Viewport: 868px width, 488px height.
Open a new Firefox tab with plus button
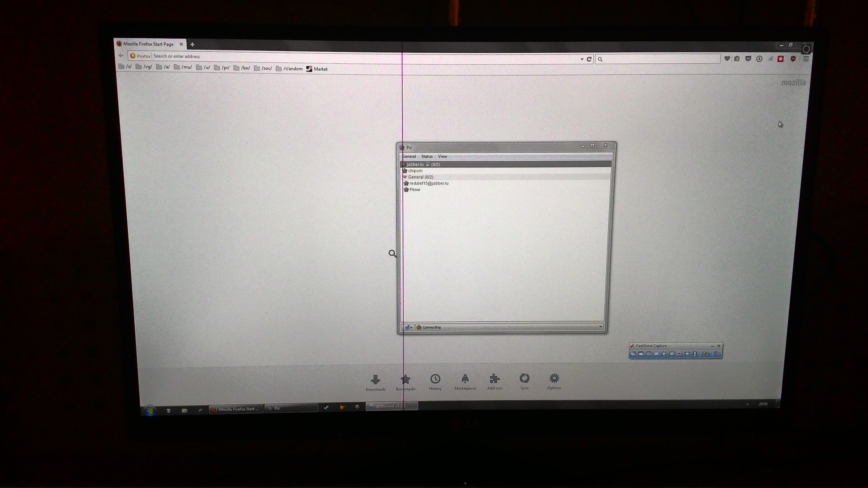(192, 44)
